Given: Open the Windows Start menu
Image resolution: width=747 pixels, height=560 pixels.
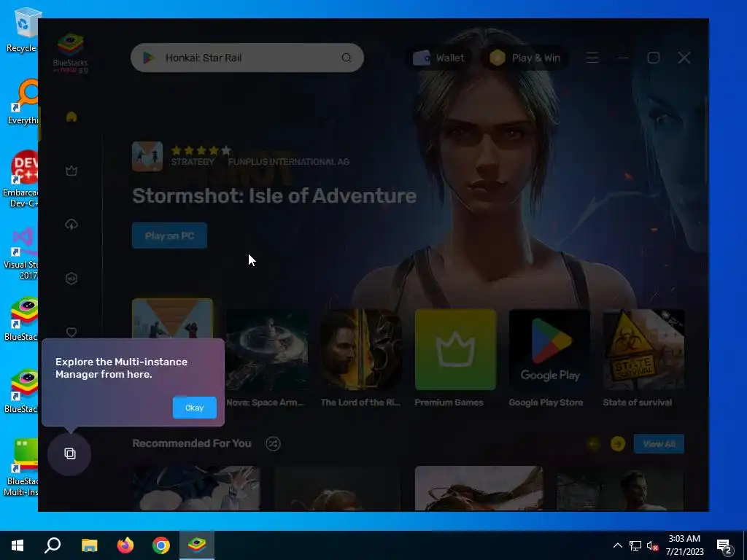Looking at the screenshot, I should (18, 545).
